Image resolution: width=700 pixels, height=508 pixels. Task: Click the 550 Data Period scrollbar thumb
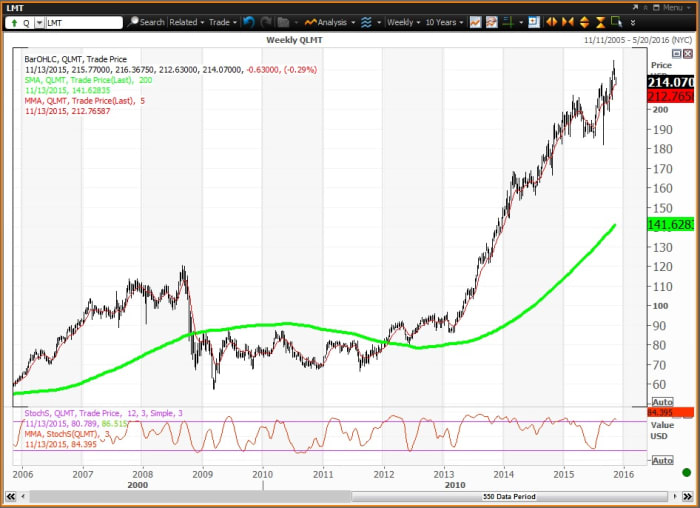(x=509, y=496)
